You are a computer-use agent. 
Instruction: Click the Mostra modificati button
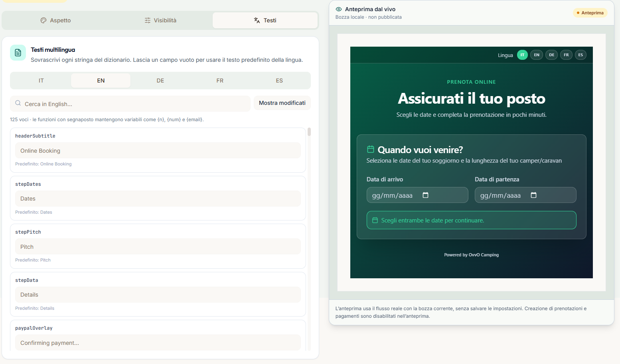282,103
